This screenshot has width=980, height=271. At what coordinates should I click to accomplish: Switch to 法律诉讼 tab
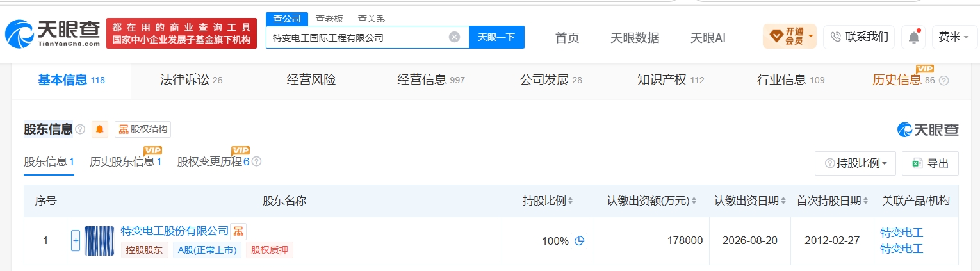[191, 80]
